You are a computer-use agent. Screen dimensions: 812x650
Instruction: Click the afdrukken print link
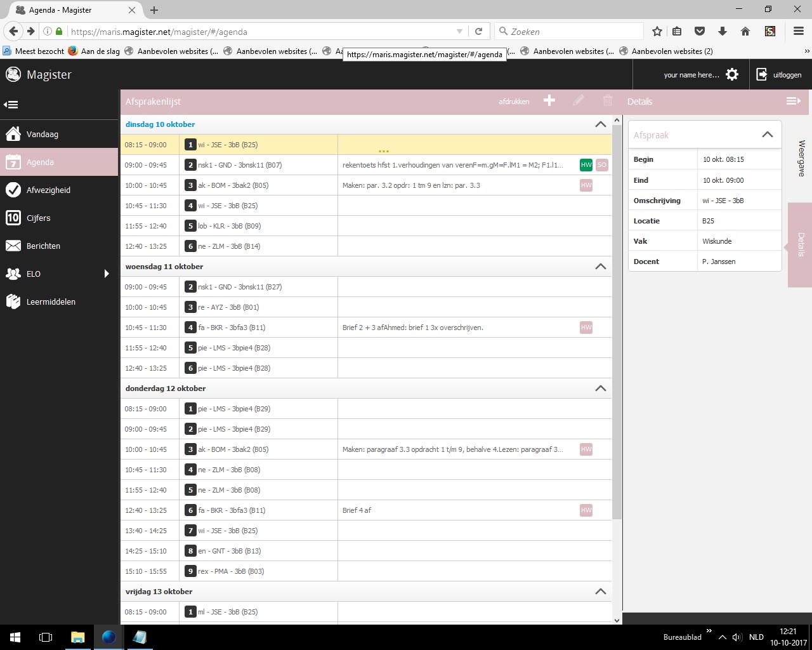coord(514,100)
